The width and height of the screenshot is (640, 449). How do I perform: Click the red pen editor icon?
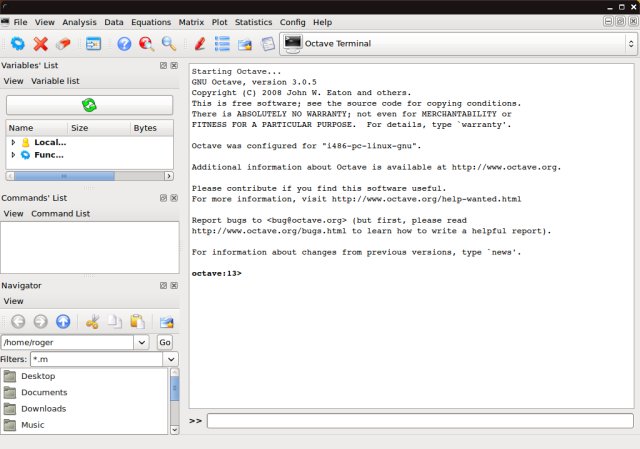[199, 44]
